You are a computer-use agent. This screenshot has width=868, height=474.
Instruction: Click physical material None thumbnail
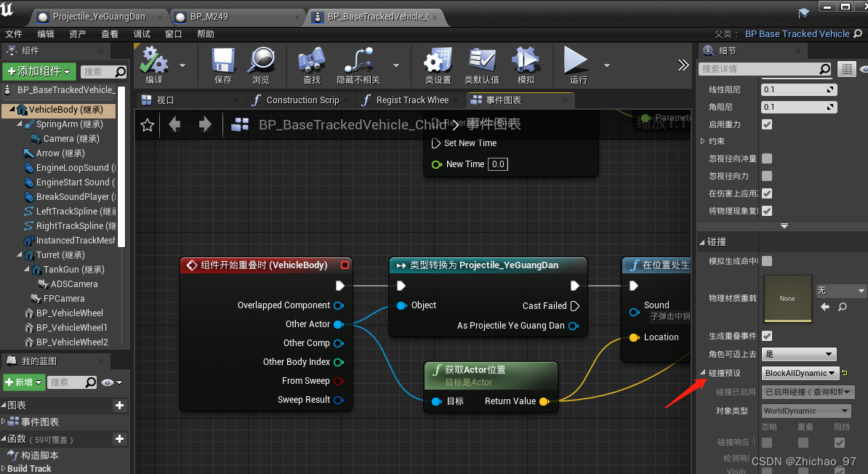pos(788,299)
